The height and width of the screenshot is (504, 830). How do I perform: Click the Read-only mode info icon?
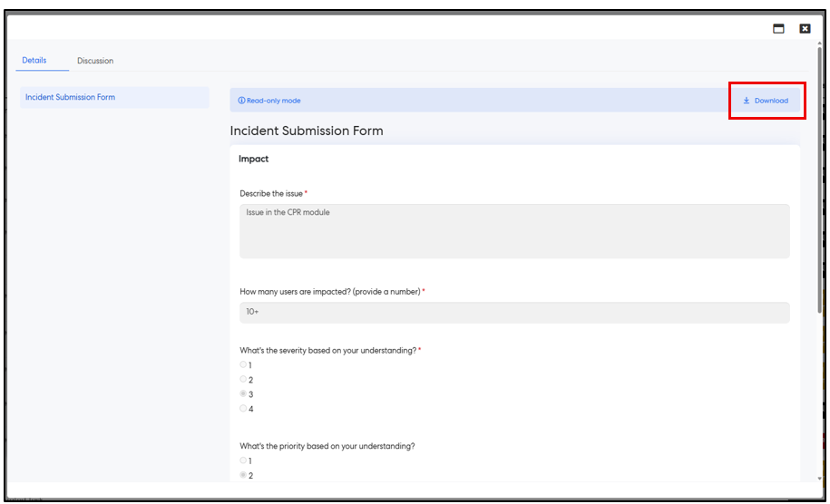point(241,101)
